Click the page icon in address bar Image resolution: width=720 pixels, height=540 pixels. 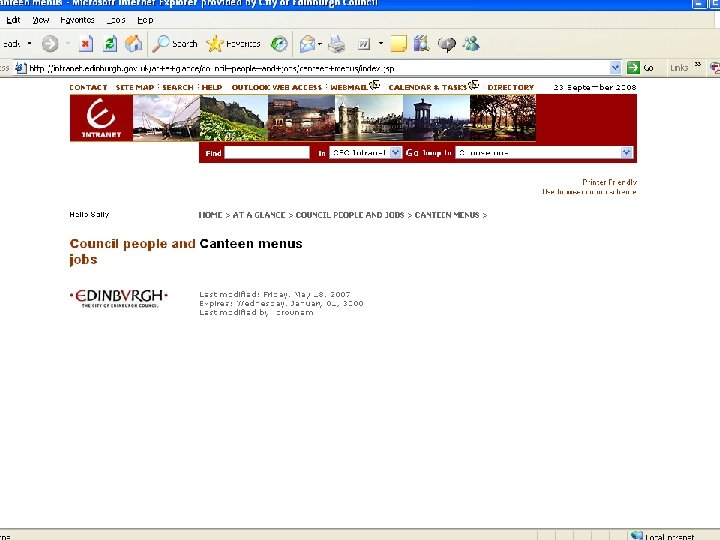21,68
